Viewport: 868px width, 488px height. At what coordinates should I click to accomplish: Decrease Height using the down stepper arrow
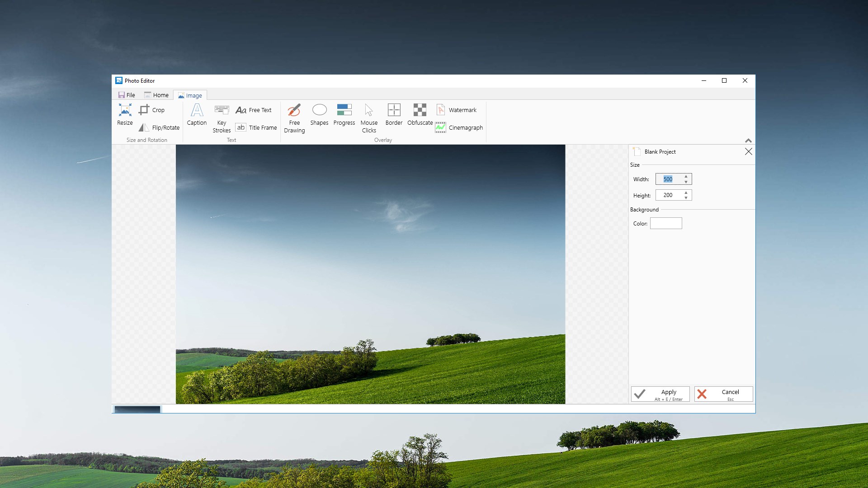(x=686, y=197)
